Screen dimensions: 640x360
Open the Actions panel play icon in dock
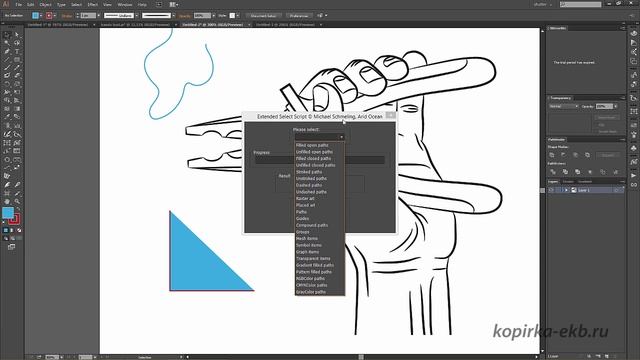coord(633,176)
